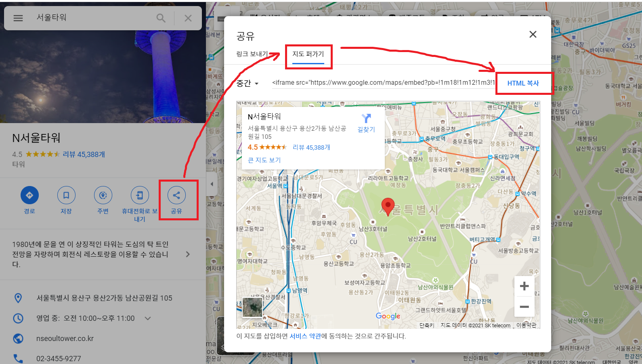Expand the business hours chevron
This screenshot has height=364, width=642.
148,318
